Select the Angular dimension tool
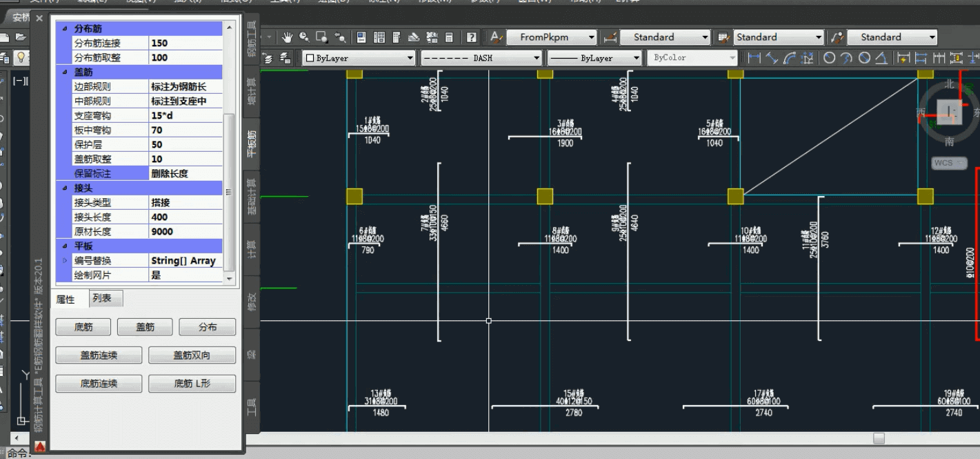980x459 pixels. pos(883,59)
